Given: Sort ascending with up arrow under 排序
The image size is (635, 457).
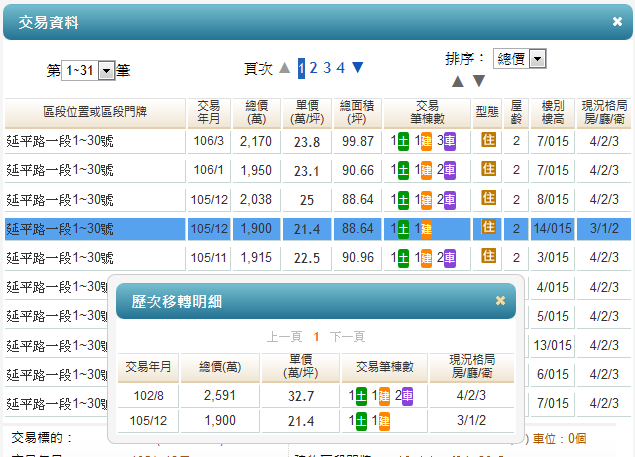Looking at the screenshot, I should 458,81.
